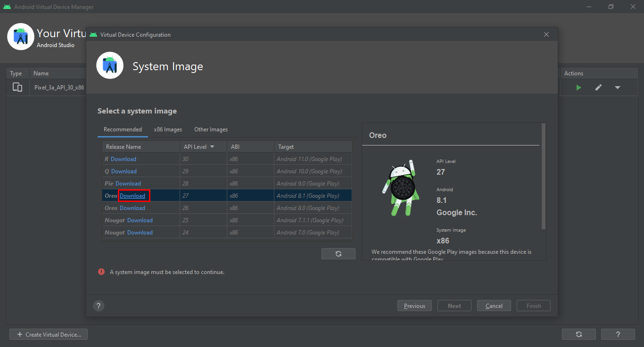This screenshot has width=644, height=347.
Task: Download the R system image
Action: [x=124, y=159]
